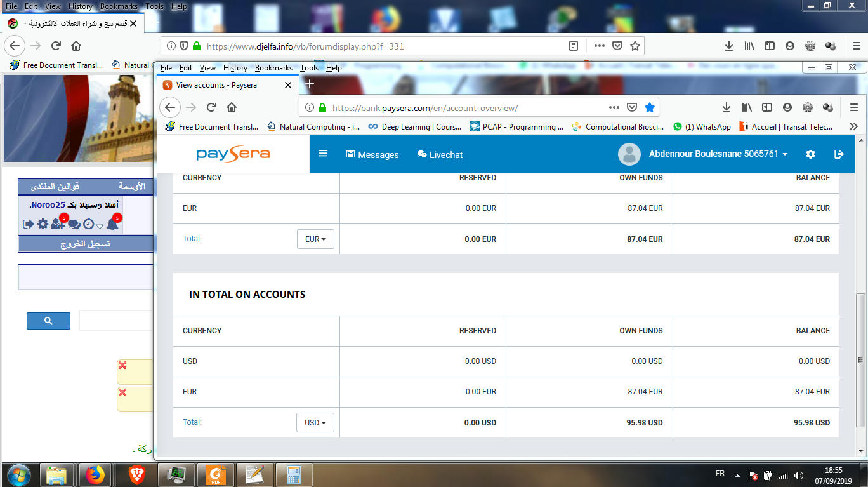
Task: Reload the djelfa forum page
Action: [x=56, y=46]
